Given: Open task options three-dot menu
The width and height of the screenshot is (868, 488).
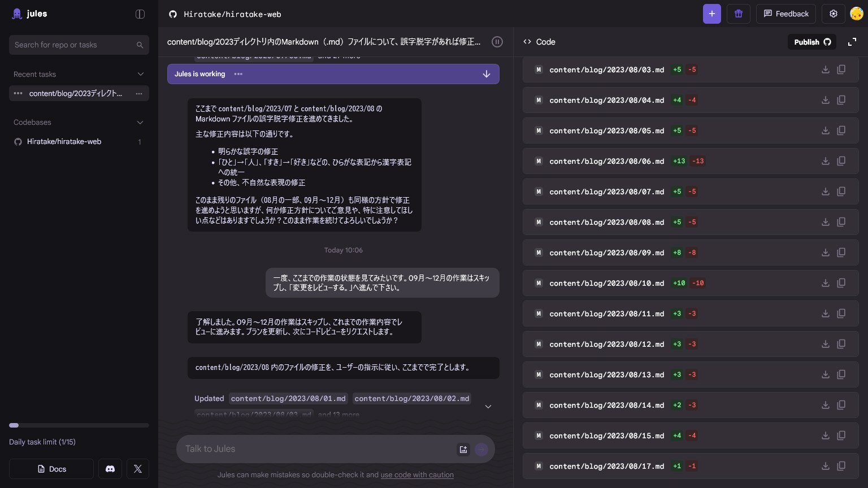Looking at the screenshot, I should tap(139, 94).
